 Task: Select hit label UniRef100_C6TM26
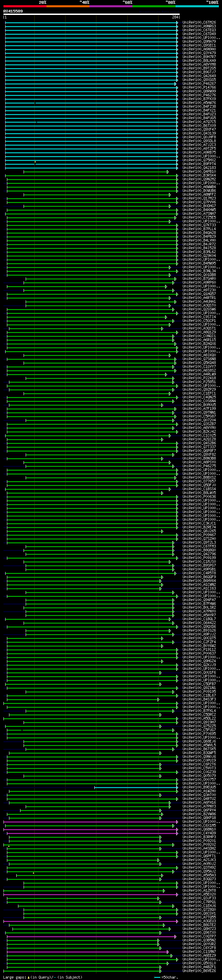pos(199,23)
